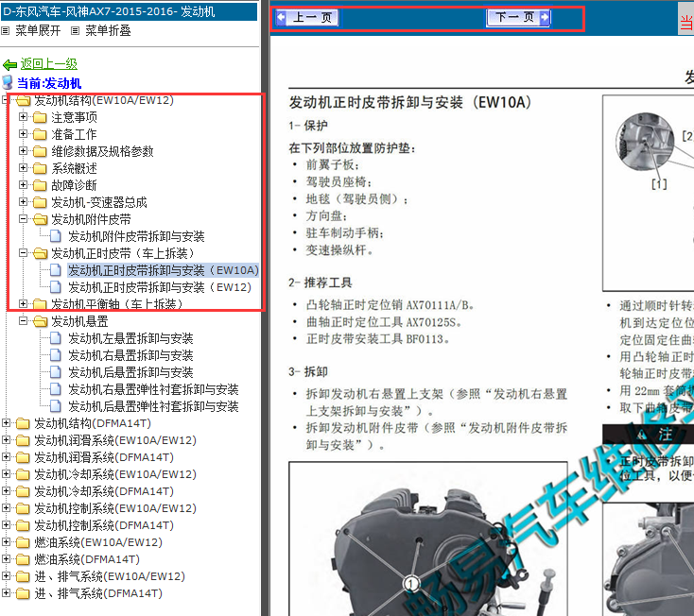Collapse the 发动机附件皮带 node
Viewport: 694px width, 616px height.
23,218
